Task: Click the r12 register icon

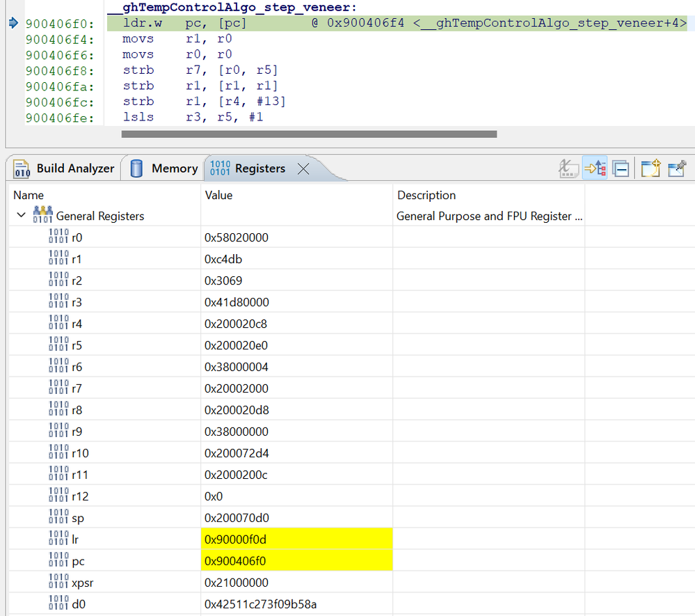Action: point(58,496)
